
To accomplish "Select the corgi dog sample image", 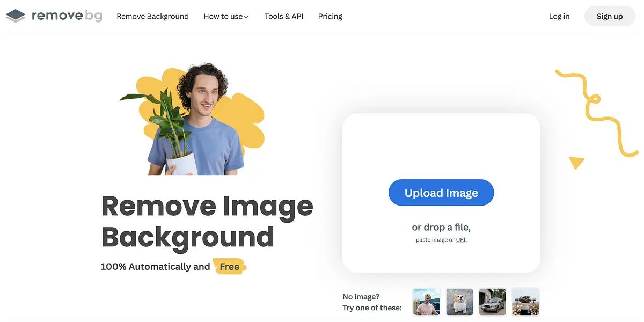I will (x=460, y=302).
